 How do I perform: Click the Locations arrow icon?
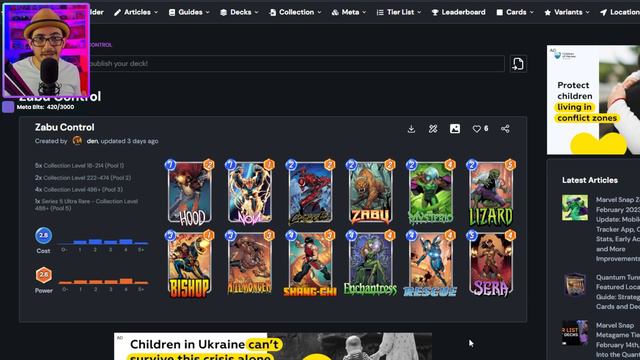click(604, 13)
